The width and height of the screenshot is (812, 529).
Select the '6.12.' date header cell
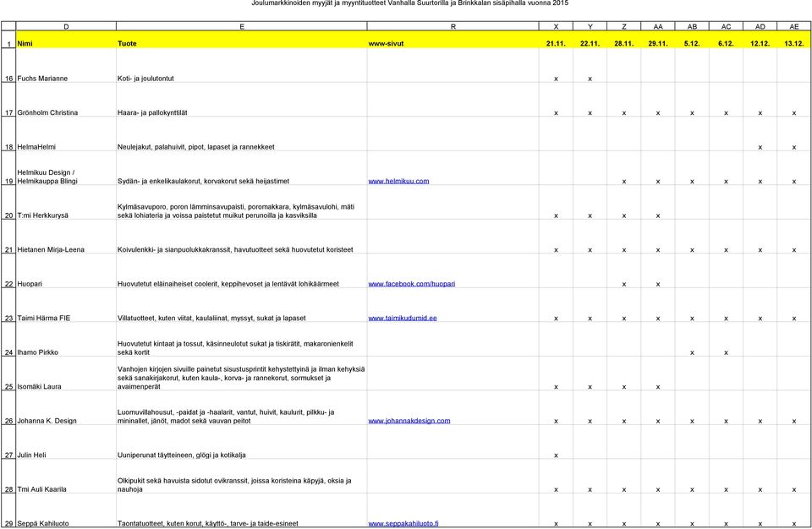coord(726,40)
